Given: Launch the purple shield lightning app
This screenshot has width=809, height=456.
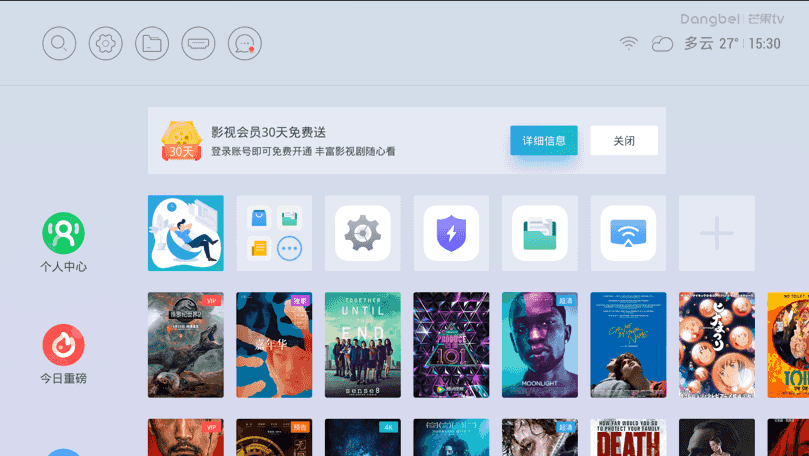Looking at the screenshot, I should [451, 233].
